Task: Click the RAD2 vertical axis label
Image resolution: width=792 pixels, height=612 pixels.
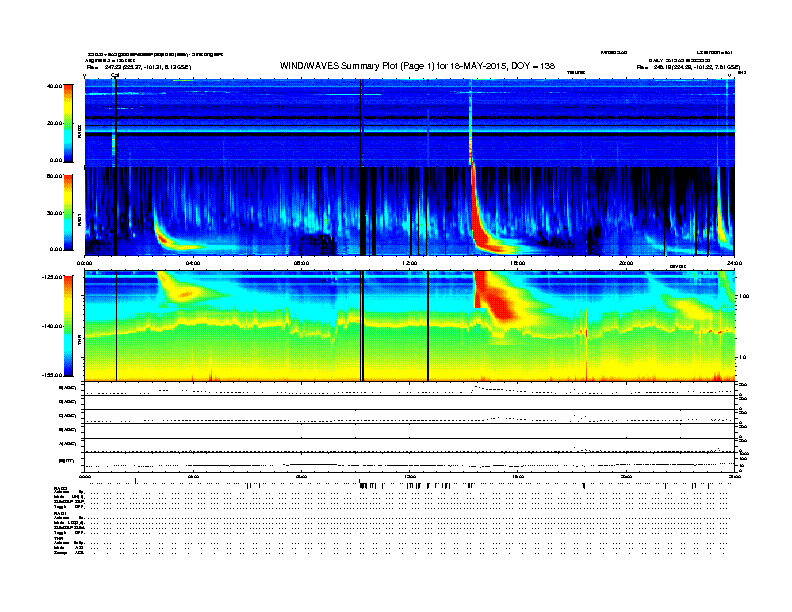Action: [79, 131]
